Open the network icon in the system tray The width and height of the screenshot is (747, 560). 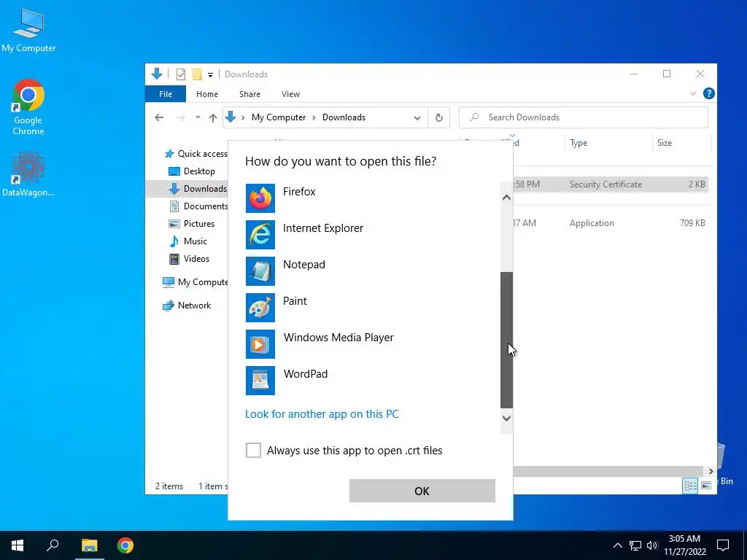[x=635, y=545]
